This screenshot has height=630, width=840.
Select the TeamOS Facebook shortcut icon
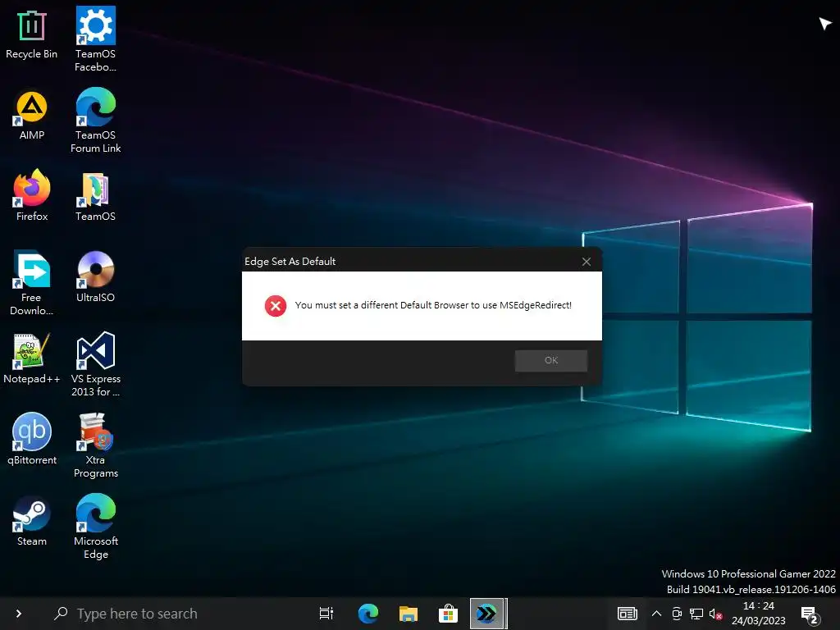pos(95,39)
